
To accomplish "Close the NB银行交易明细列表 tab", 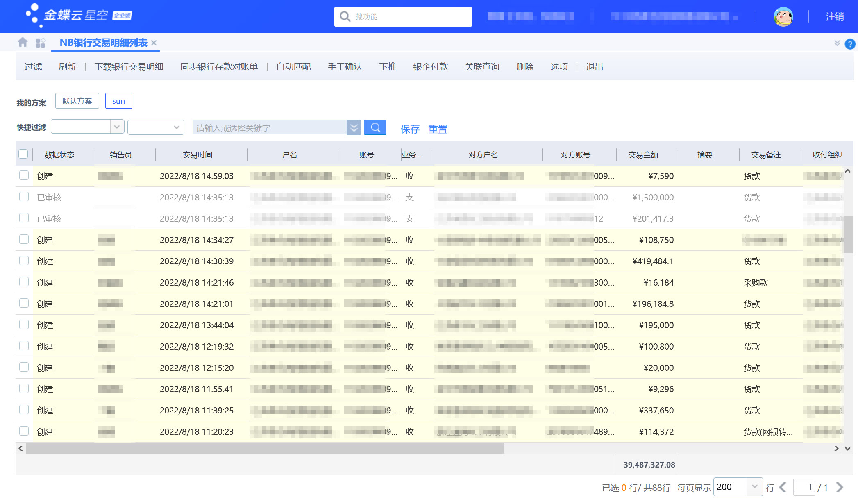I will pos(154,43).
